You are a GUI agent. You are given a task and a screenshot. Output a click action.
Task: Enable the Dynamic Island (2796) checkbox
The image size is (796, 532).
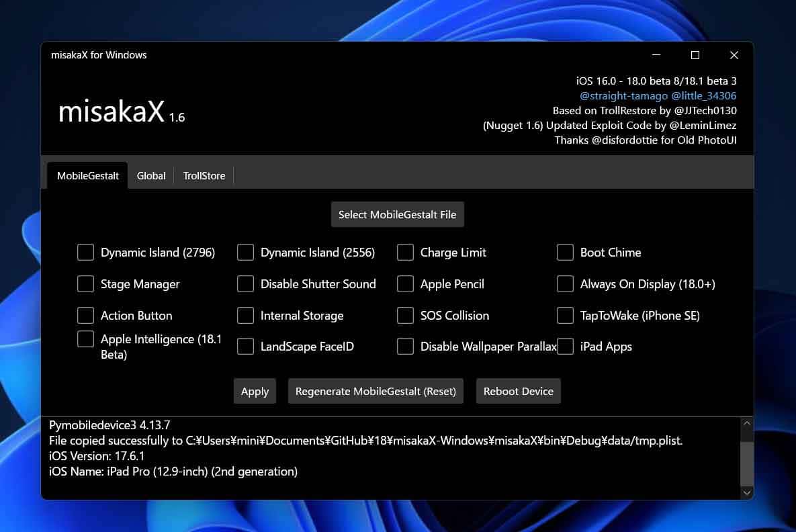tap(85, 253)
